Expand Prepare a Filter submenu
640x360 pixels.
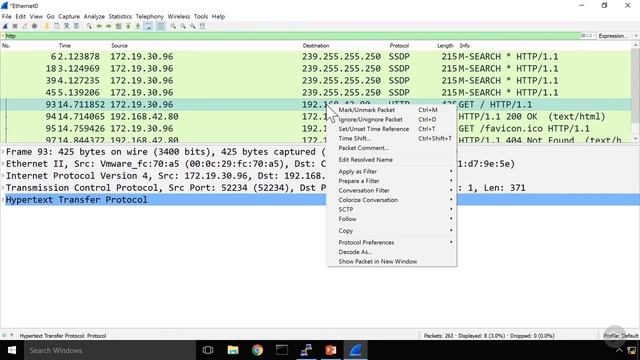(392, 181)
